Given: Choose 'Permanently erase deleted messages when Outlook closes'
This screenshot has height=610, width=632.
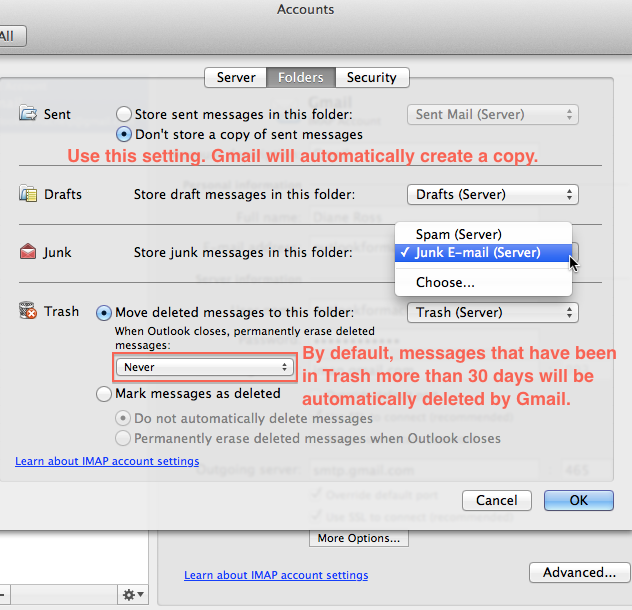Looking at the screenshot, I should click(x=123, y=438).
